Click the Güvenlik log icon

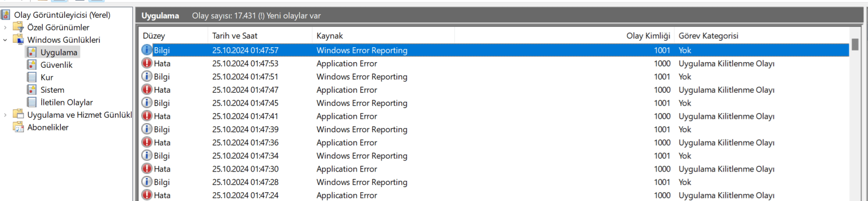(31, 65)
